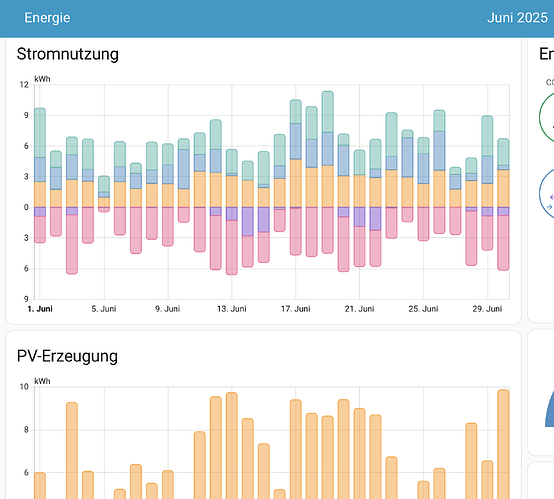This screenshot has height=499, width=554.
Task: Click the kWh unit label of Stromnutzung
Action: point(42,79)
